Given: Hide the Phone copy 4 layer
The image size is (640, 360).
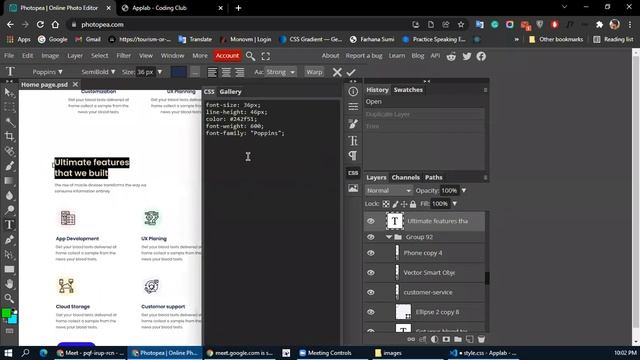Looking at the screenshot, I should [x=371, y=253].
